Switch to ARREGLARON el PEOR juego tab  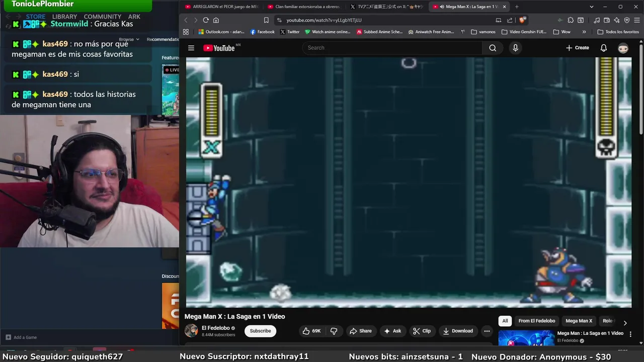tap(221, 7)
